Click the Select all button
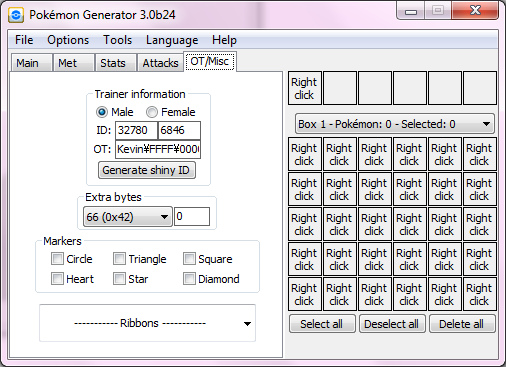The width and height of the screenshot is (506, 367). pos(322,324)
